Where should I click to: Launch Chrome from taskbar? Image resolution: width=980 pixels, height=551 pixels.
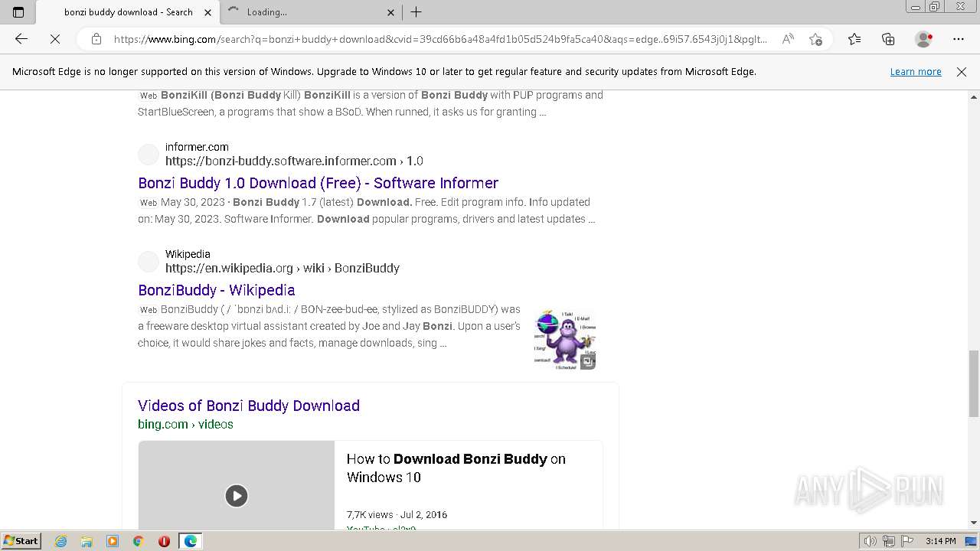[138, 541]
